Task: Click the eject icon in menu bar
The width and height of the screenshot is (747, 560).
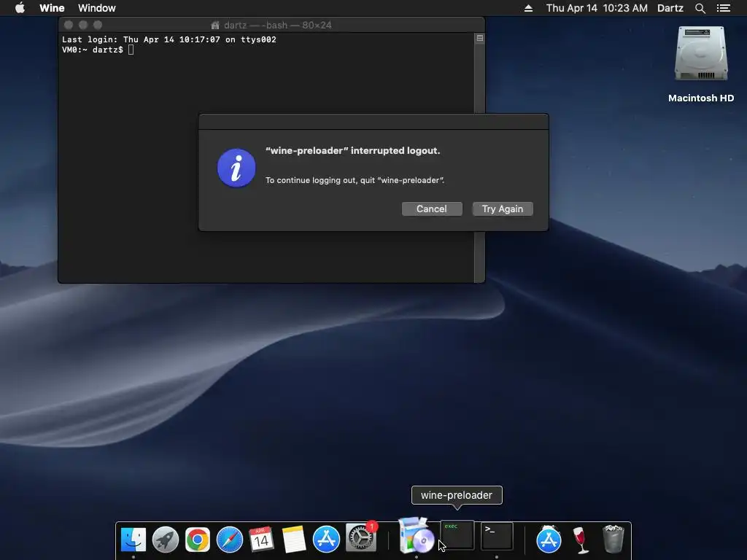Action: (528, 8)
